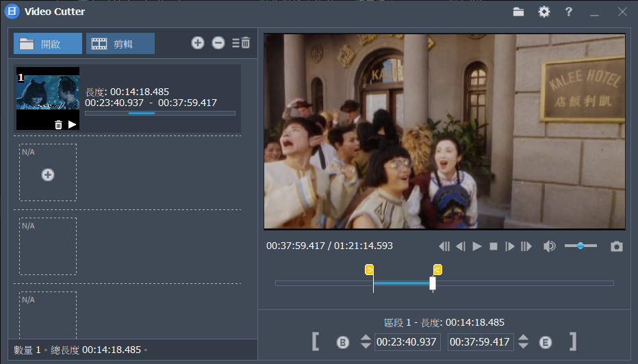This screenshot has width=638, height=364.
Task: Click the right bracket go-to-end icon
Action: tap(573, 341)
